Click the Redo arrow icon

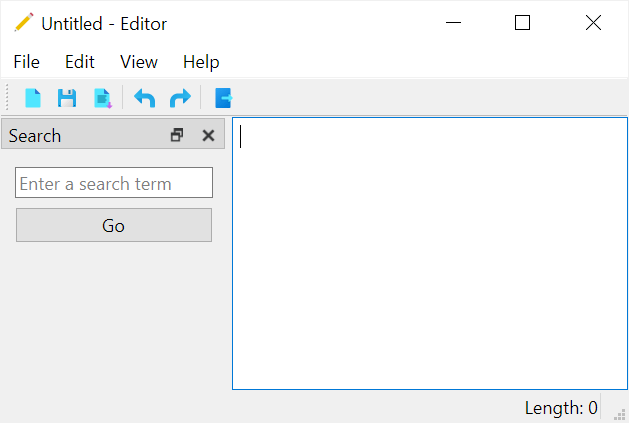(x=180, y=98)
